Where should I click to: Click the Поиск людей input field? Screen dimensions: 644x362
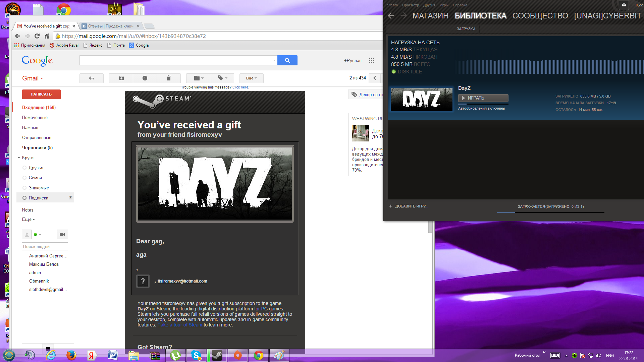pyautogui.click(x=45, y=246)
